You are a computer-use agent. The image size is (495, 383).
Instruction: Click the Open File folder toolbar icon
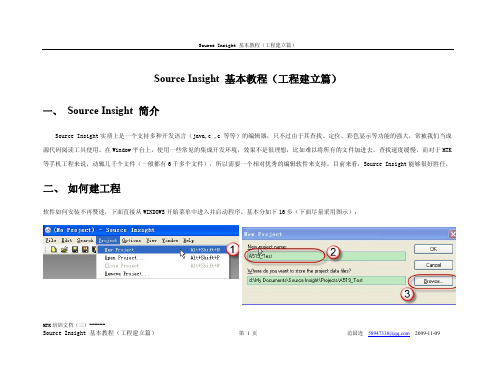click(64, 249)
